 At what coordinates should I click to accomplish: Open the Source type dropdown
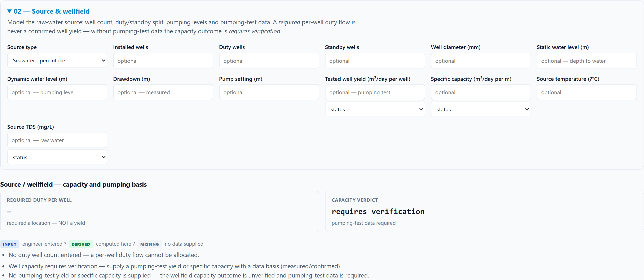tap(57, 60)
